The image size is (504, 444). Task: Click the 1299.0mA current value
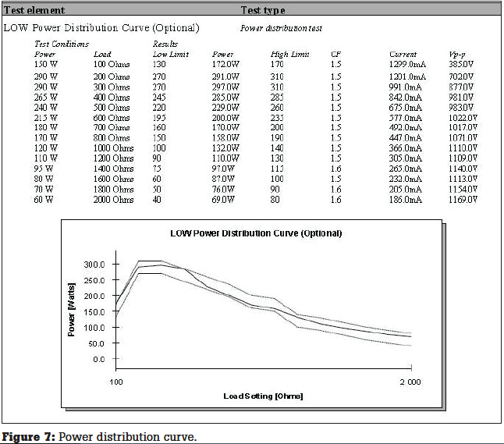[x=407, y=64]
